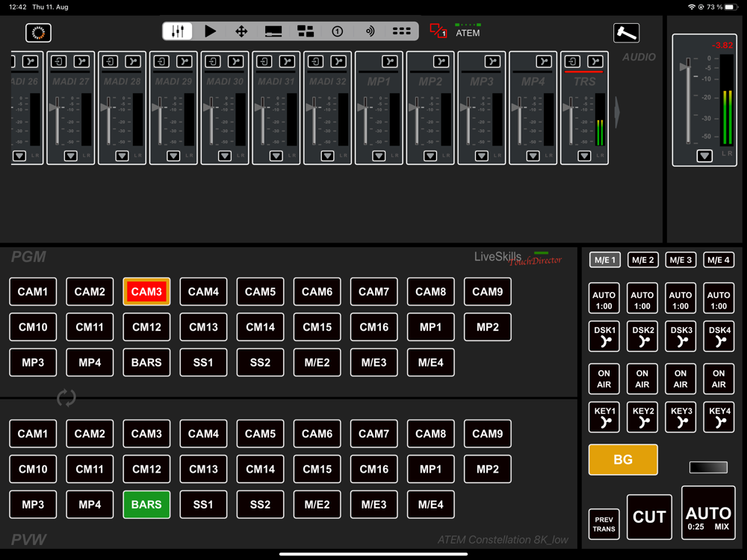
Task: Adjust the TRS channel fader
Action: (568, 108)
